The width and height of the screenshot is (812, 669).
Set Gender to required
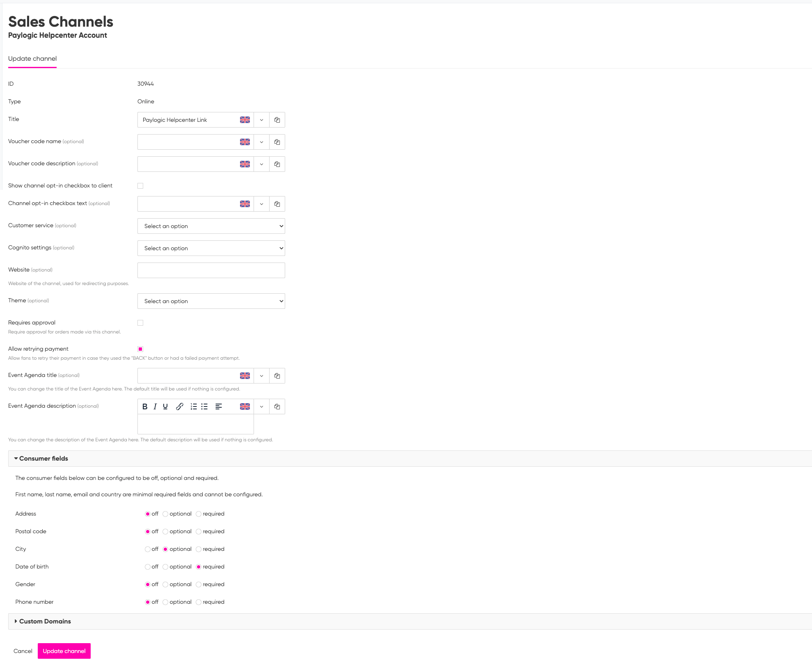[199, 585]
